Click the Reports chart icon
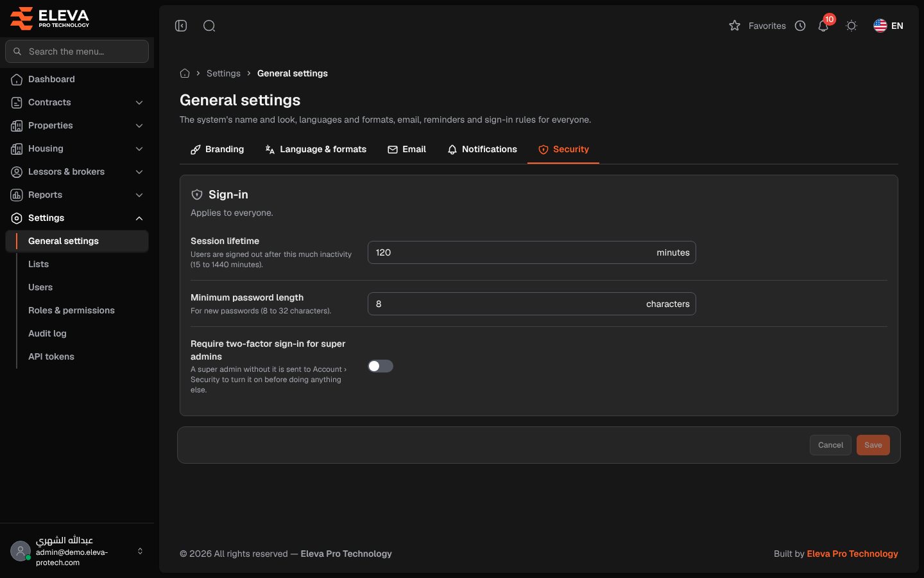Screen dimensions: 924x578 17,195
